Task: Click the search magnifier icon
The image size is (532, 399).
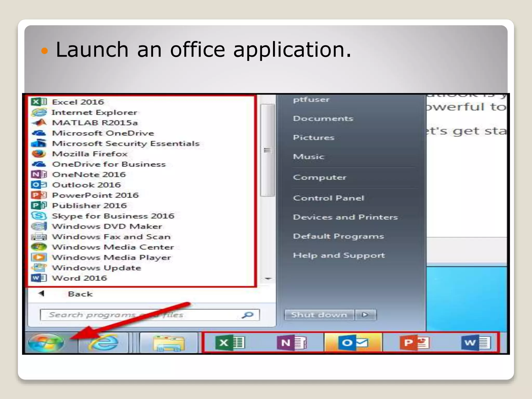Action: [x=248, y=315]
